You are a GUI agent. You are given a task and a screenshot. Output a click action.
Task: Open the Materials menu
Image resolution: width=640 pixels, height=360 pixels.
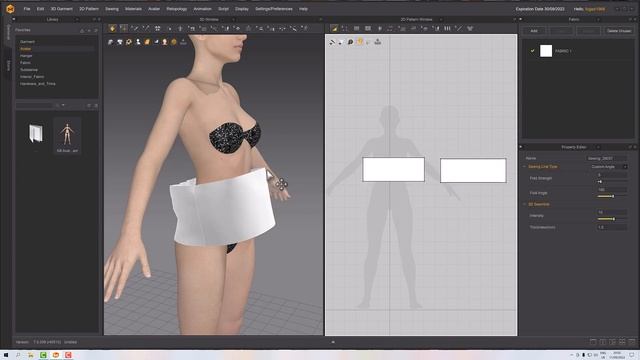(133, 9)
